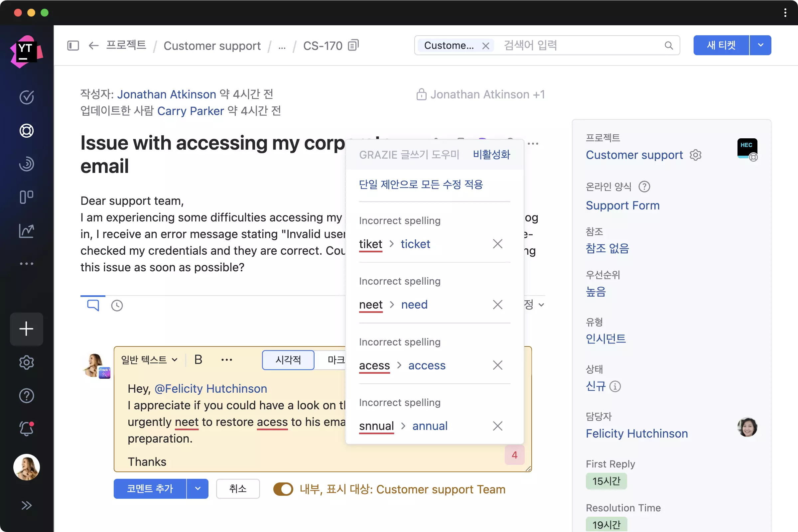Viewport: 798px width, 532px height.
Task: Open the history clock tab icon
Action: click(x=117, y=305)
